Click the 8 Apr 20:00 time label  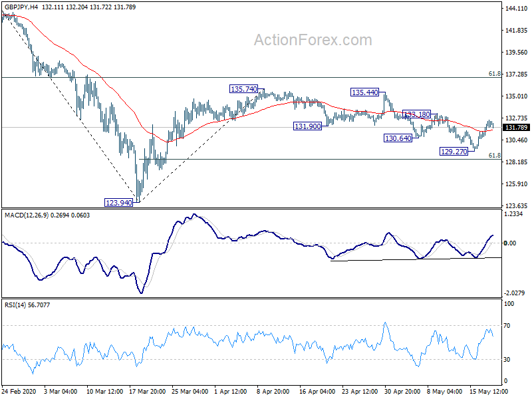tap(273, 392)
